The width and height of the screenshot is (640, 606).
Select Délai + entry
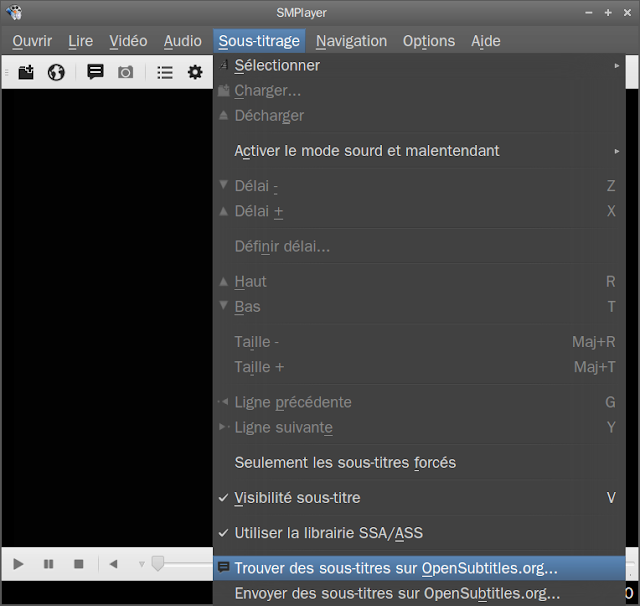(x=419, y=211)
